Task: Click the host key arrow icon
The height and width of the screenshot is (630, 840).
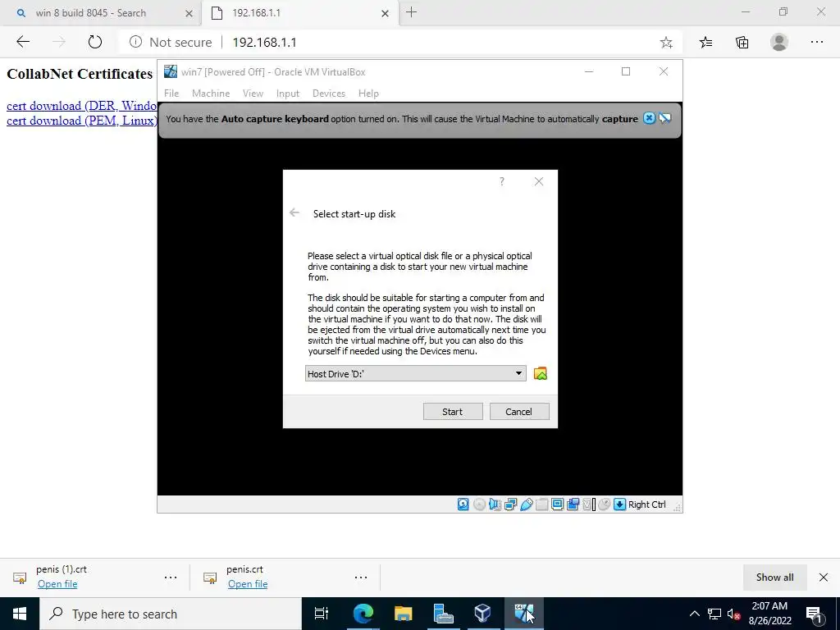Action: [619, 504]
